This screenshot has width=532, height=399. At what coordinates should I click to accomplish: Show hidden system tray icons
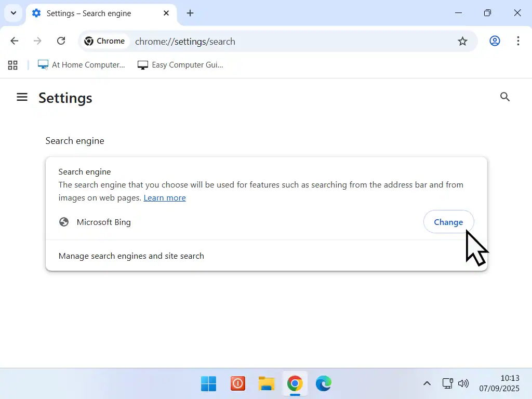tap(427, 384)
